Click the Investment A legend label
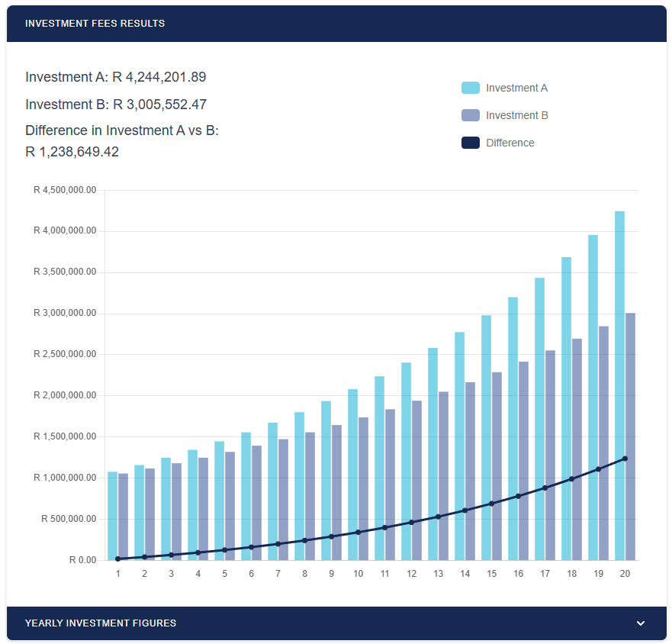672x644 pixels. (x=516, y=88)
